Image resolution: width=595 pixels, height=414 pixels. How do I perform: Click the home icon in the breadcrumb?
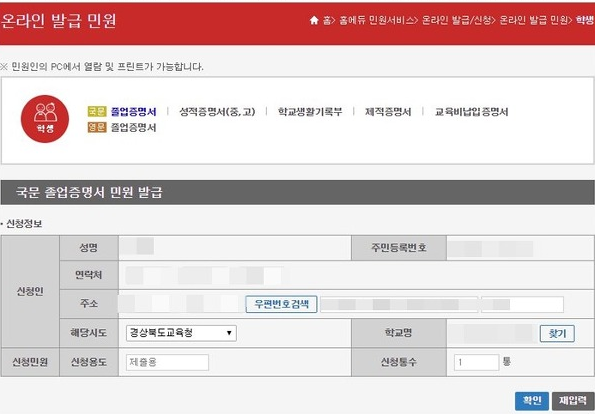tap(314, 20)
